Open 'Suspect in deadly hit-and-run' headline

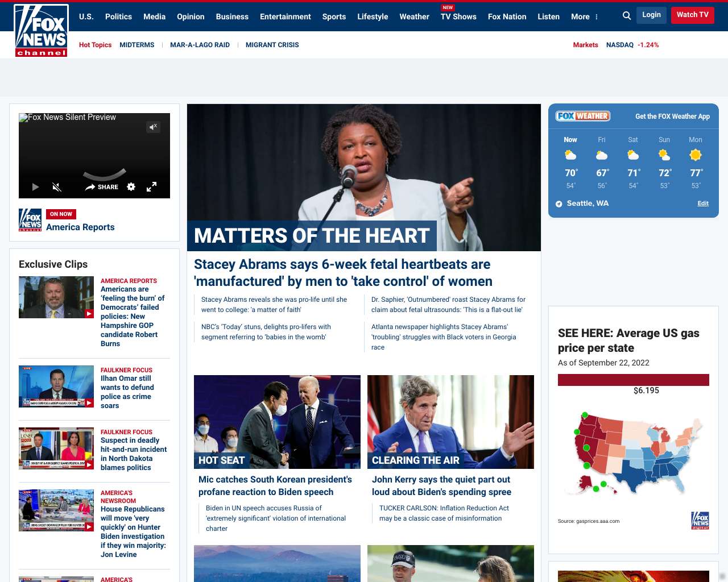pyautogui.click(x=134, y=454)
